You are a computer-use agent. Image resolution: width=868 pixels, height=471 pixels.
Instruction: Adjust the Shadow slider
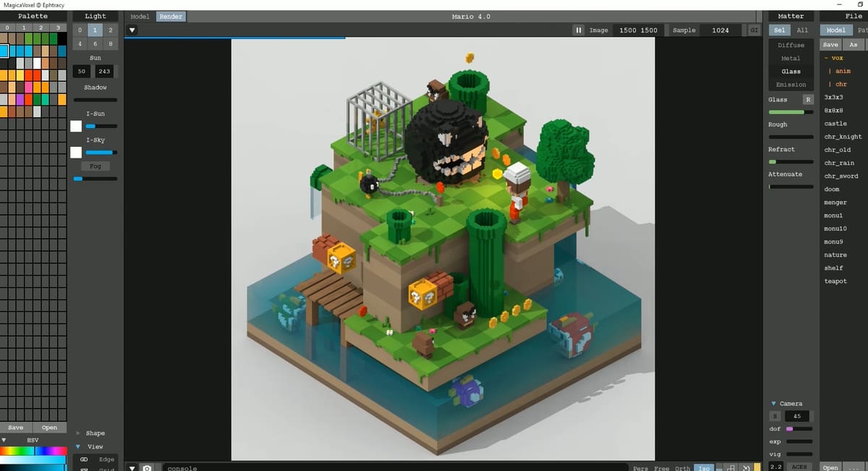(x=95, y=100)
